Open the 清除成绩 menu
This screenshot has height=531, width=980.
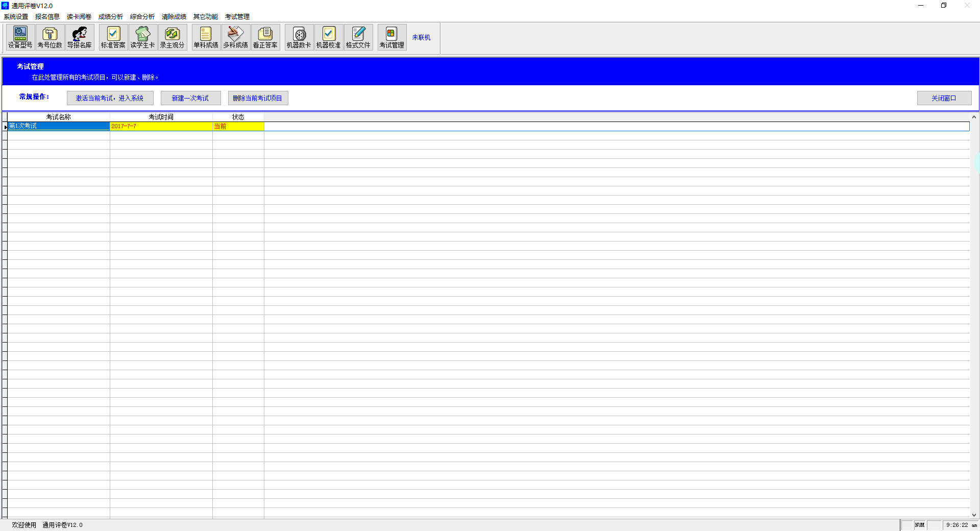tap(174, 17)
